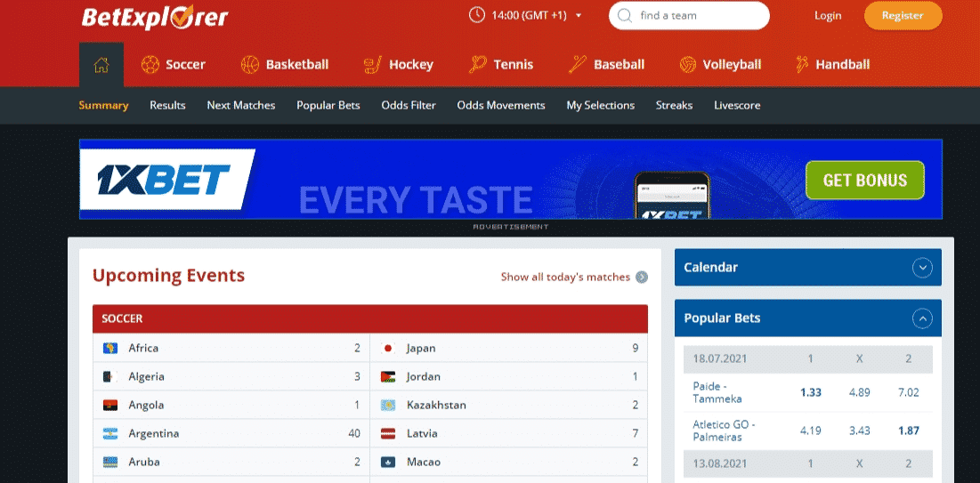
Task: Open the Aruba soccer row
Action: point(231,463)
